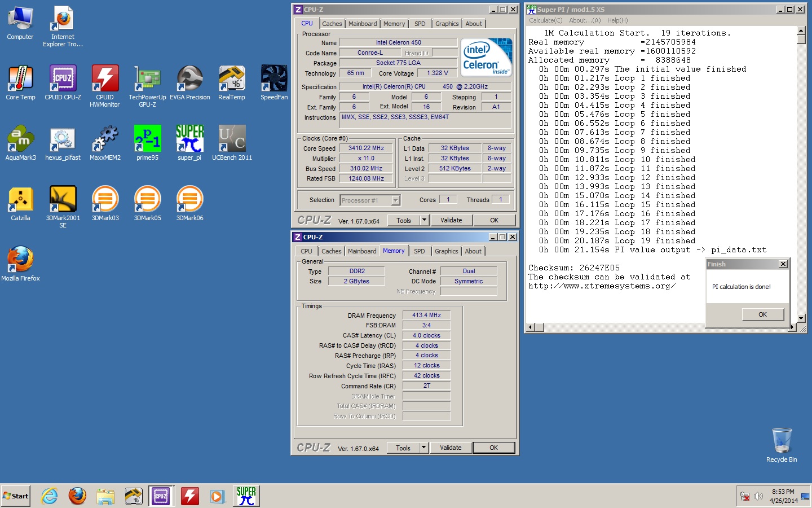Click Validate button in upper CPU-Z
Image resolution: width=812 pixels, height=508 pixels.
[x=451, y=220]
